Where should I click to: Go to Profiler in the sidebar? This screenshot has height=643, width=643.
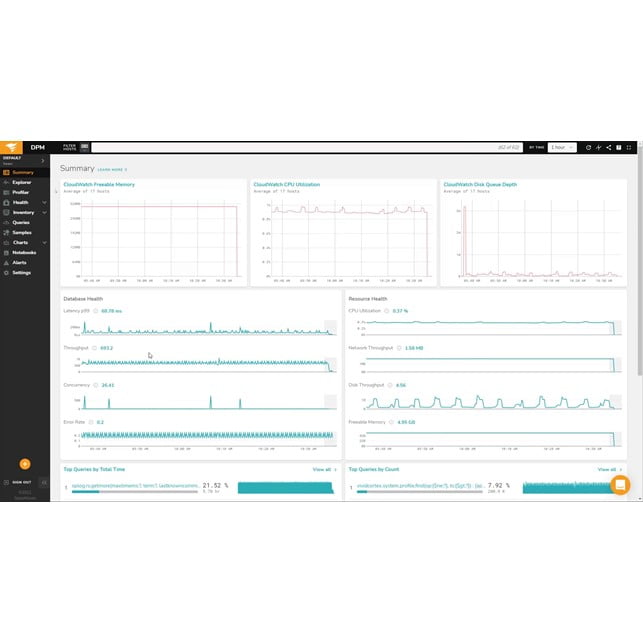click(x=20, y=192)
